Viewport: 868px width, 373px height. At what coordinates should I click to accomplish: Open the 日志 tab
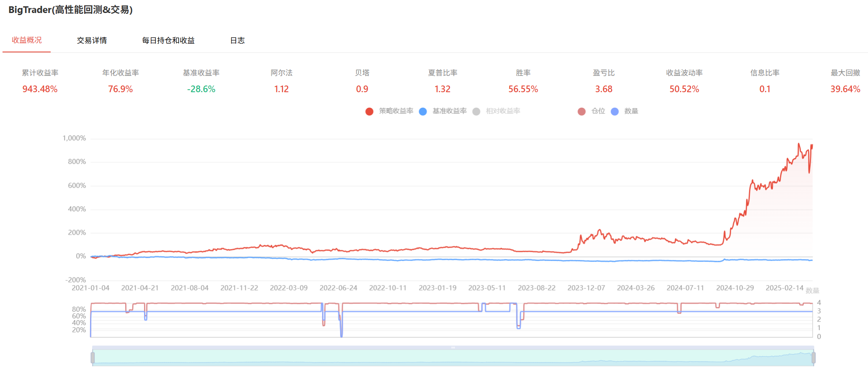pyautogui.click(x=237, y=41)
